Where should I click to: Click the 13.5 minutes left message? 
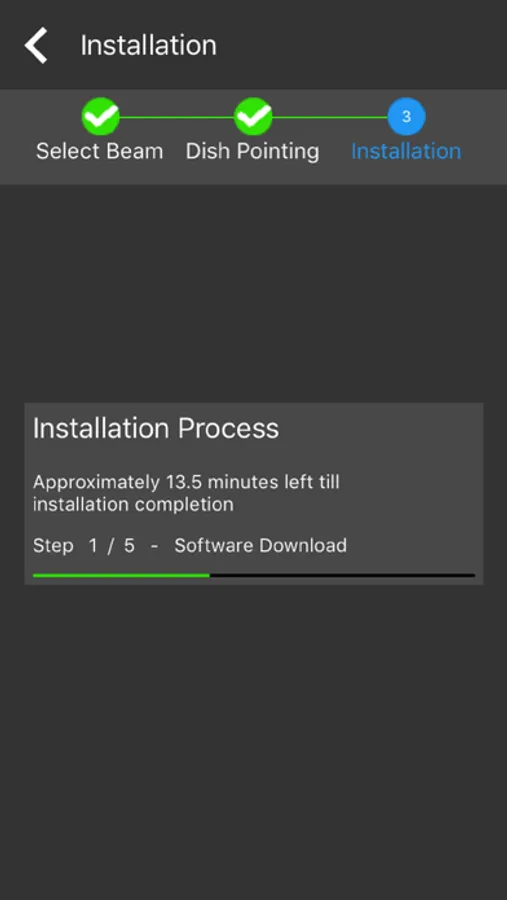click(x=186, y=493)
